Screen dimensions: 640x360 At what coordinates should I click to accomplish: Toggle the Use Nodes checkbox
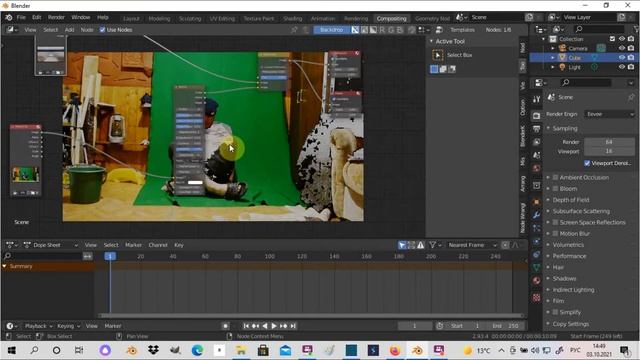point(102,30)
